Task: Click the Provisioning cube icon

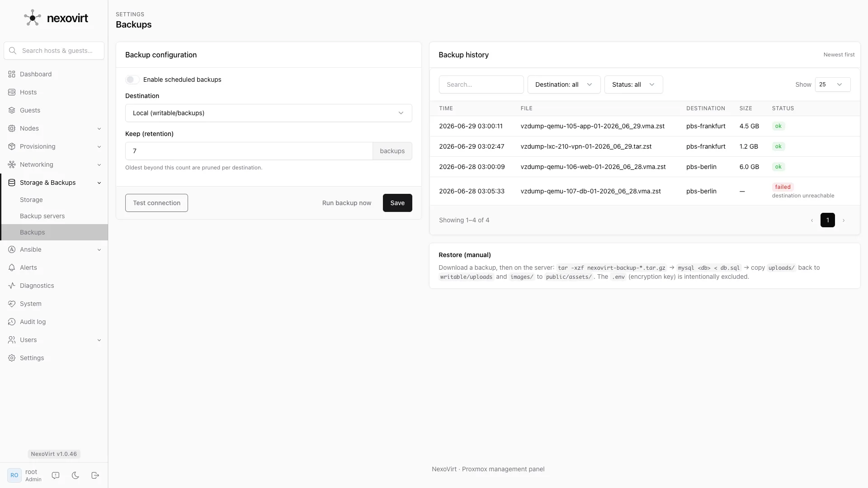Action: click(12, 146)
